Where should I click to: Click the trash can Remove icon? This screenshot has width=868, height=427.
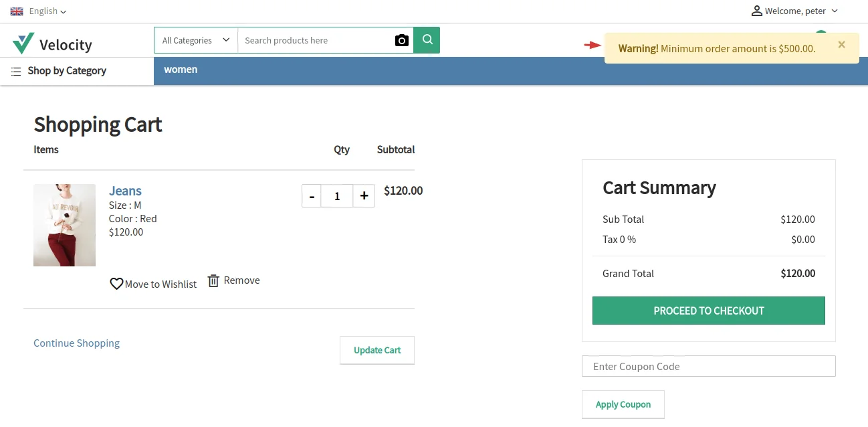click(x=213, y=280)
